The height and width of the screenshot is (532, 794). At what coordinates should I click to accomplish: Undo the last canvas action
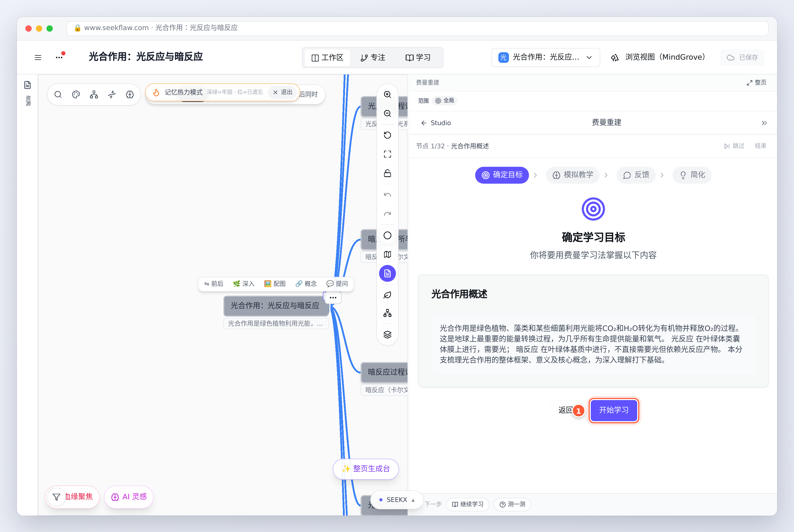pyautogui.click(x=387, y=195)
